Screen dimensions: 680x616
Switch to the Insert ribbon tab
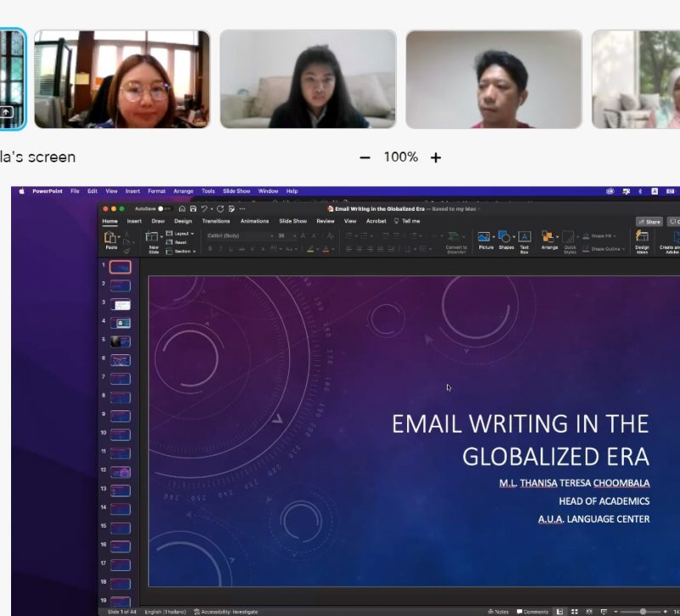134,221
